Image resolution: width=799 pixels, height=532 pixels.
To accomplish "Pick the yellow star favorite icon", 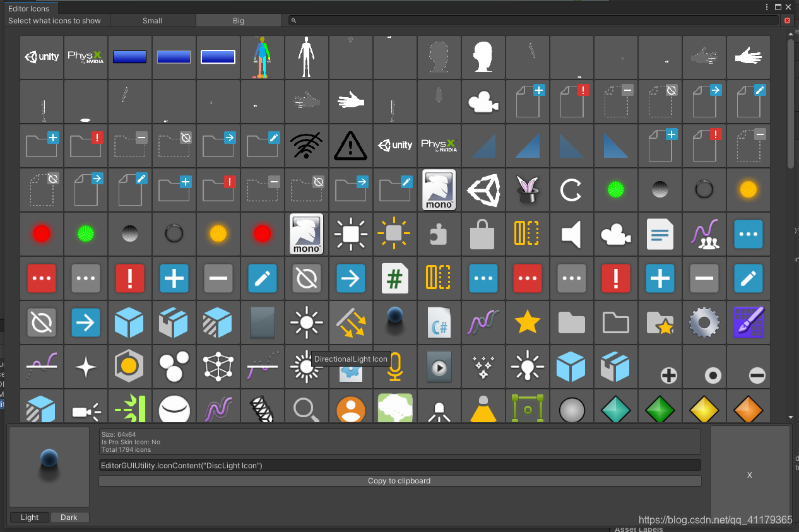I will tap(527, 322).
